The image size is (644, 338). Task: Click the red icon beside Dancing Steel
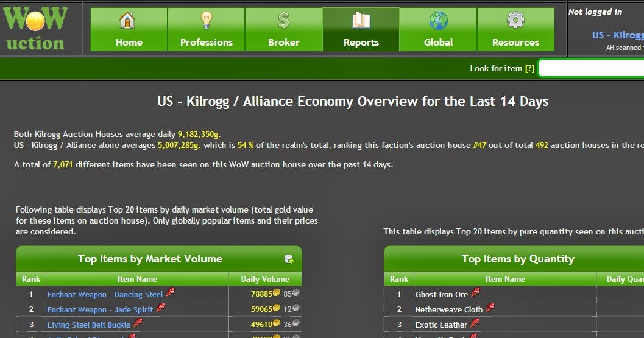(x=170, y=293)
